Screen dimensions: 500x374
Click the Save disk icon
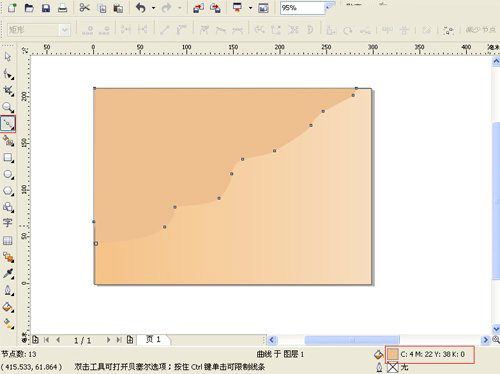46,8
